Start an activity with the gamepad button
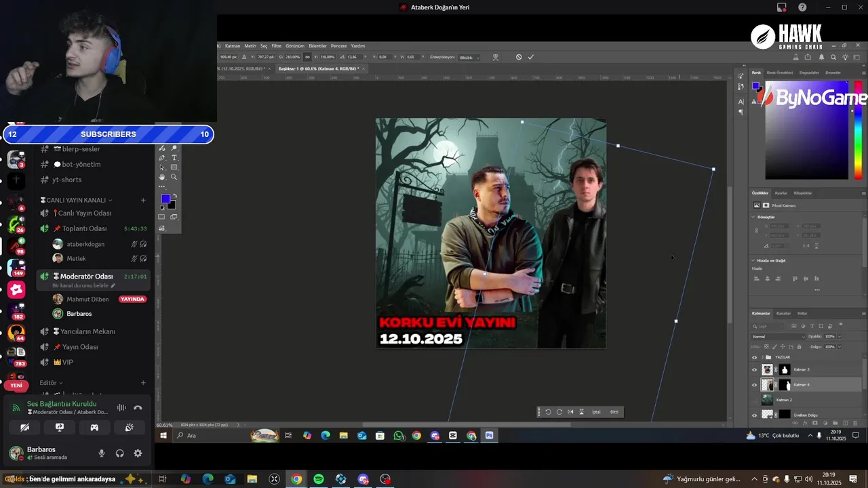This screenshot has height=488, width=868. [94, 427]
